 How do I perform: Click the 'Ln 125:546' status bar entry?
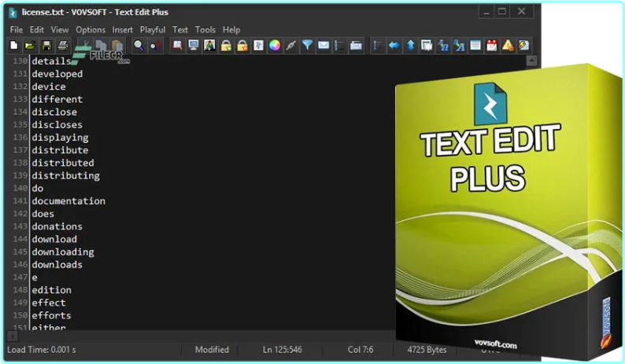click(x=283, y=350)
